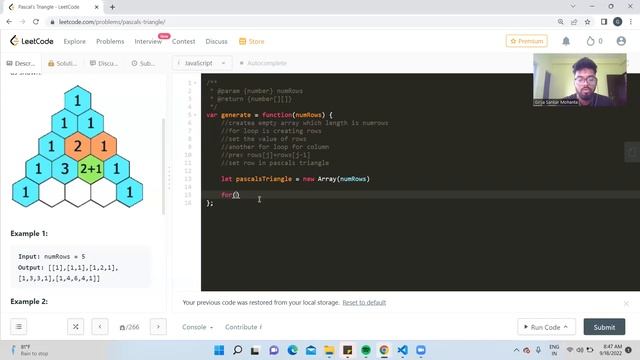Click the browser zoom magnifier icon
The image size is (640, 360).
pos(560,22)
